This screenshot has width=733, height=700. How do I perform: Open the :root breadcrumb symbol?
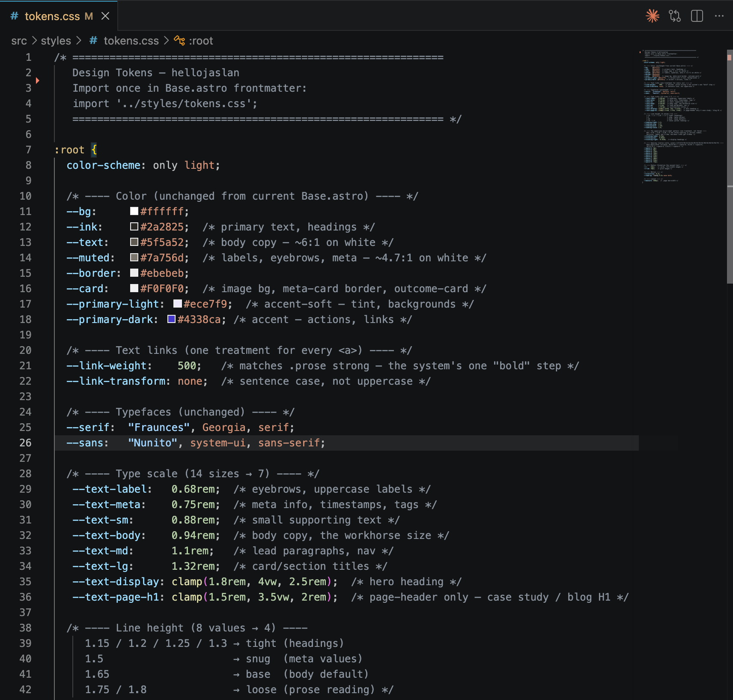pyautogui.click(x=201, y=41)
